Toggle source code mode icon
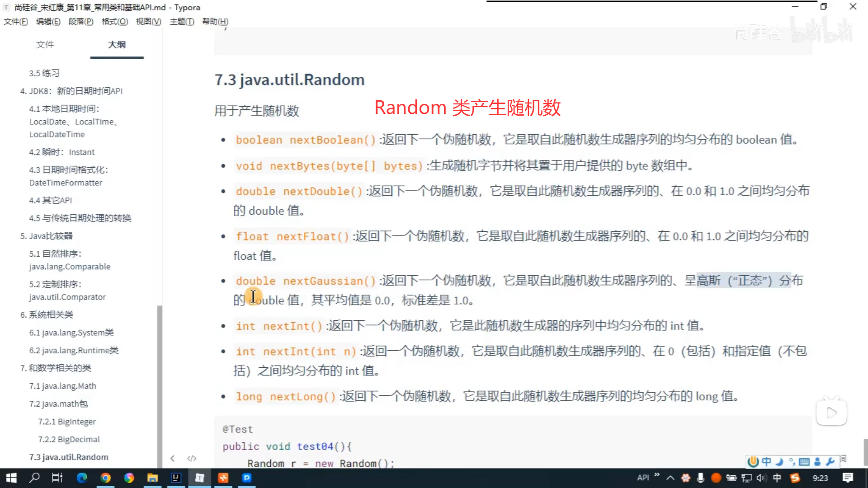Image resolution: width=868 pixels, height=488 pixels. 192,458
